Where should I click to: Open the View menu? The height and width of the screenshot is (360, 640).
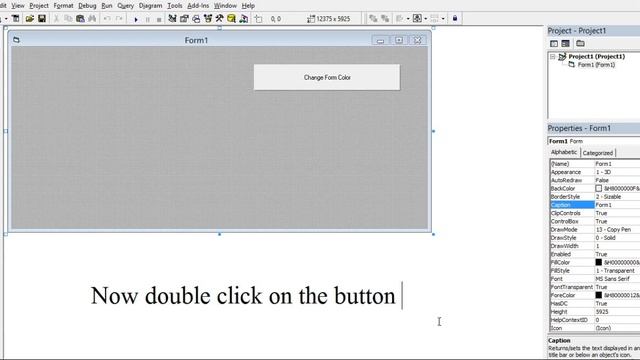pos(18,6)
